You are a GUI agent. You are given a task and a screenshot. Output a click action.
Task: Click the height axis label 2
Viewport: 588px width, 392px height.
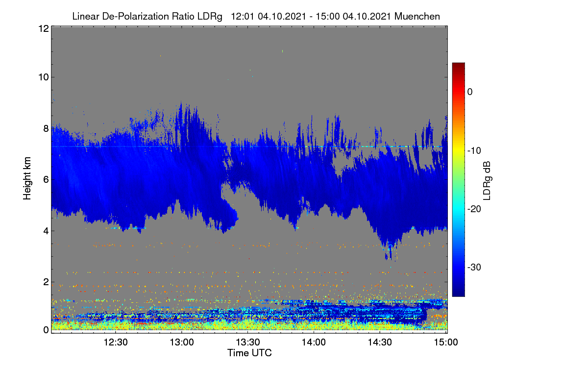pyautogui.click(x=45, y=282)
